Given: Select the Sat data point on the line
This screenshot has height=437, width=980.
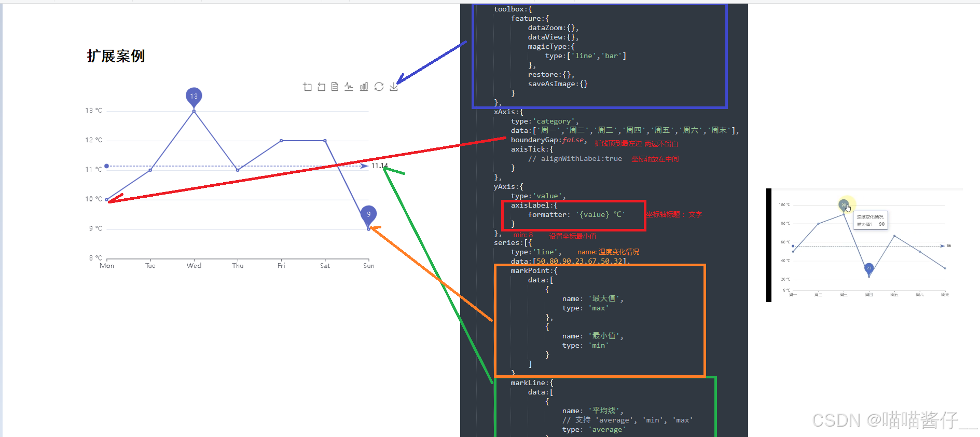Looking at the screenshot, I should [x=325, y=141].
